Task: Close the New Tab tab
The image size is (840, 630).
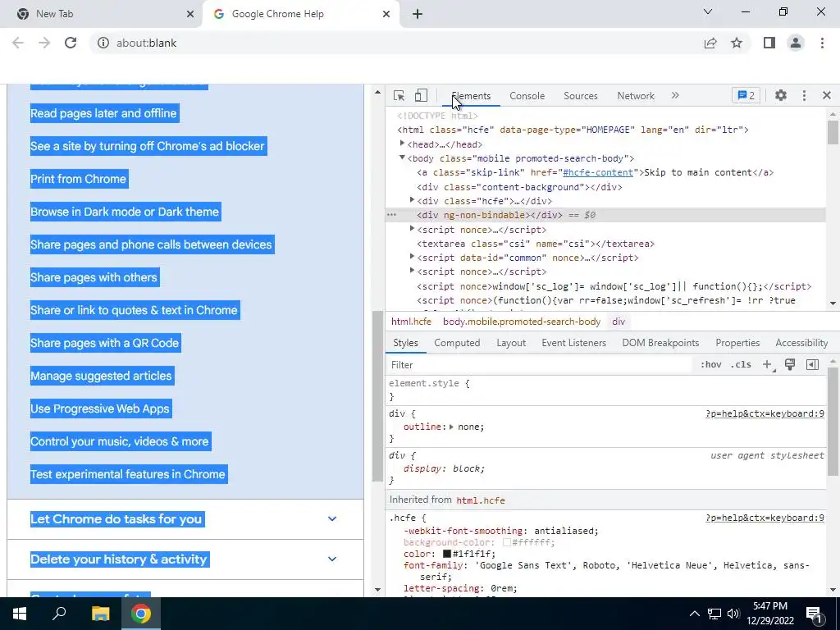Action: tap(190, 14)
